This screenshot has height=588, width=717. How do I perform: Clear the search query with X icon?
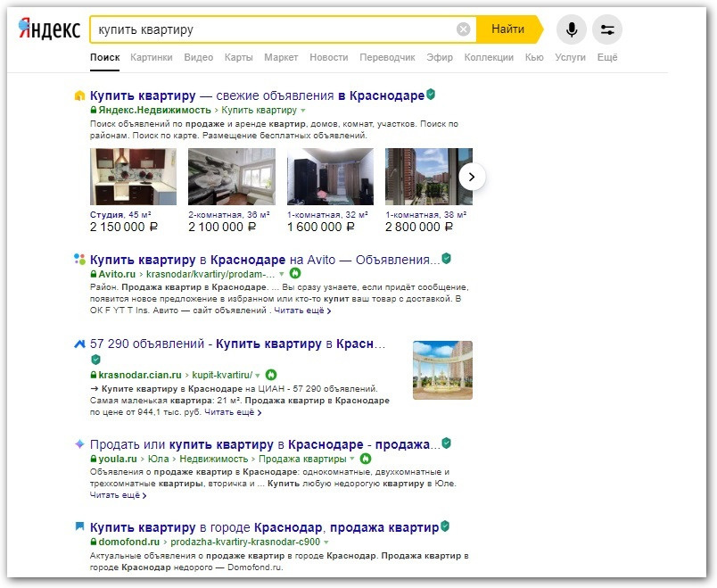[x=463, y=29]
